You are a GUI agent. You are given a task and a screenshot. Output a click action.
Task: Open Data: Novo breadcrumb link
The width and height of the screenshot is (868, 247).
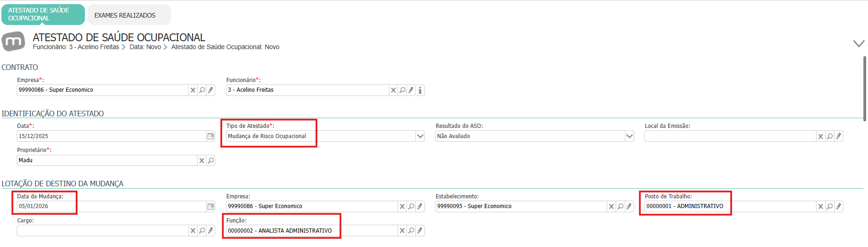pyautogui.click(x=145, y=47)
